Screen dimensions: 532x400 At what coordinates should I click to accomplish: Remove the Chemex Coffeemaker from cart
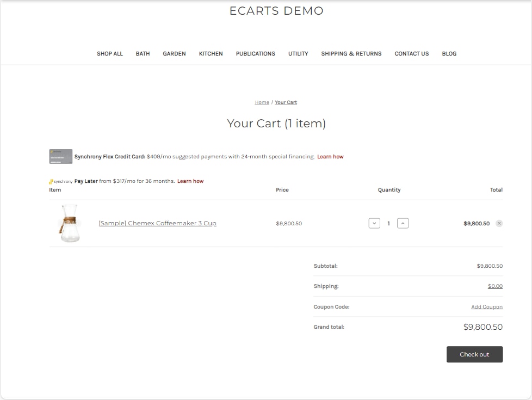click(x=499, y=223)
